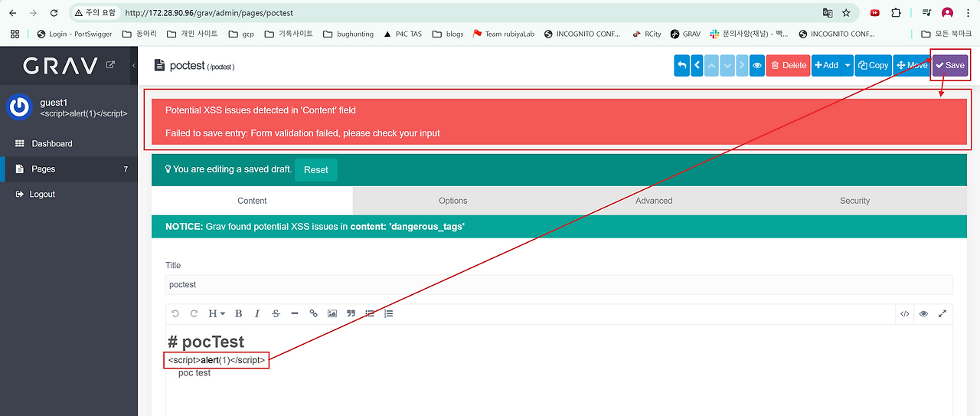Undo the last editor change

[x=175, y=313]
